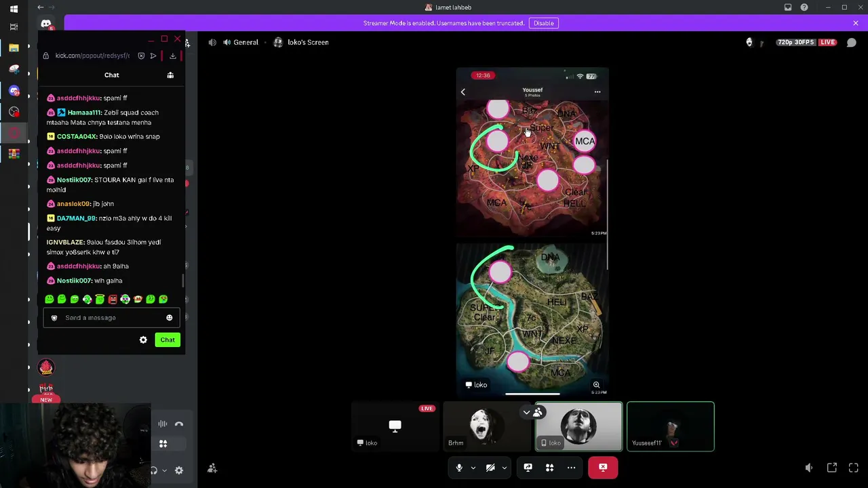Open Hamaaa111's username in chat

(84, 113)
